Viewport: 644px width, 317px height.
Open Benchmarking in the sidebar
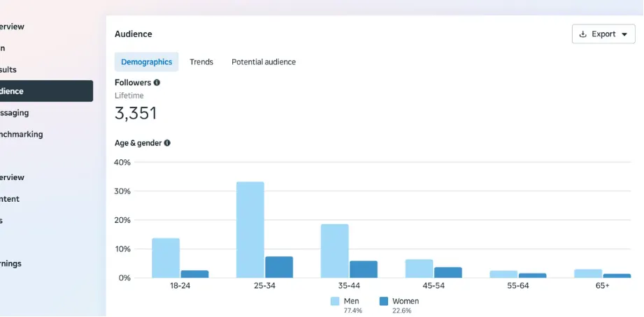coord(22,134)
